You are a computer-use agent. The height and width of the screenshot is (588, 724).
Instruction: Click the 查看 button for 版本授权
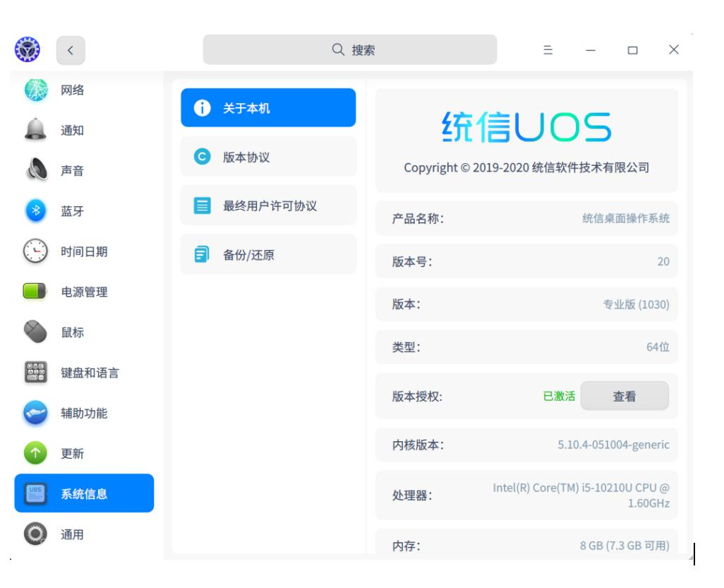click(x=625, y=396)
